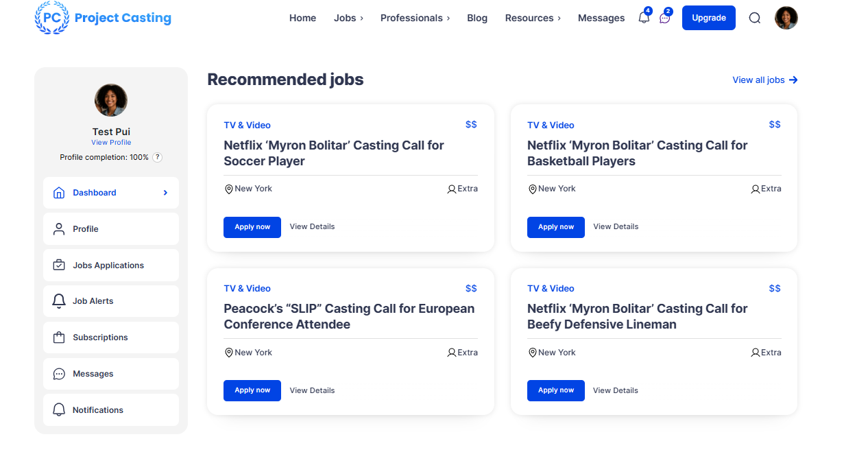868x450 pixels.
Task: Click the Jobs Applications briefcase icon
Action: point(59,265)
